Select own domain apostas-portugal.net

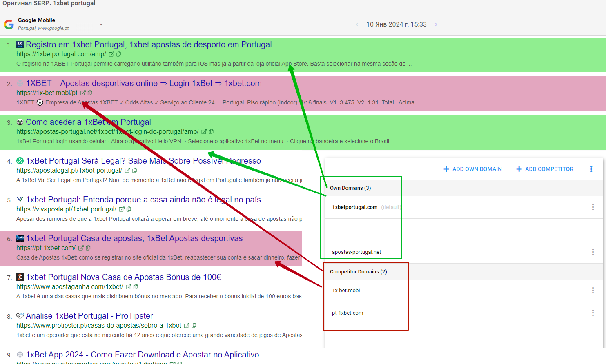pos(356,252)
